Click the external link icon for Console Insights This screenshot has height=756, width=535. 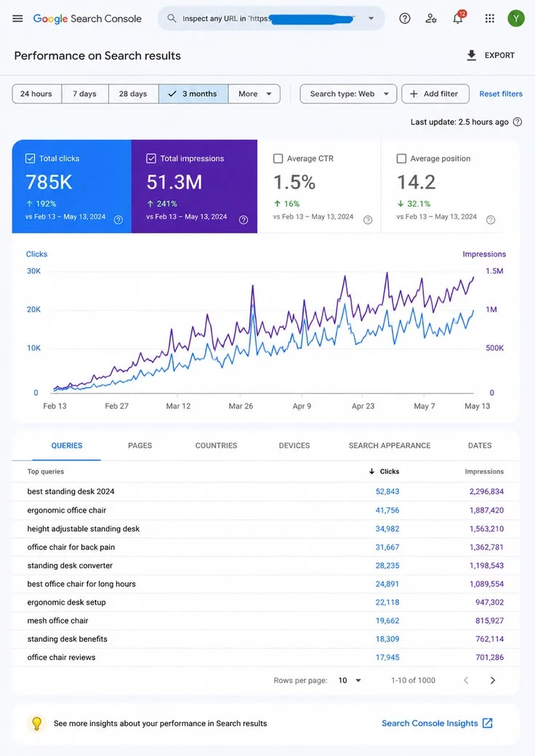488,723
